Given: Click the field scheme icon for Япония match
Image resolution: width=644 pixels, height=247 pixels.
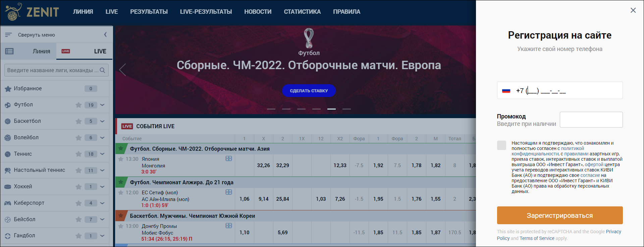Looking at the screenshot, I should pos(229,158).
